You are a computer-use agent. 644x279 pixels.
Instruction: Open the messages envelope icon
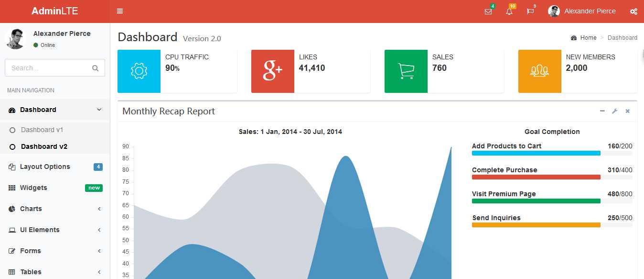[x=488, y=11]
